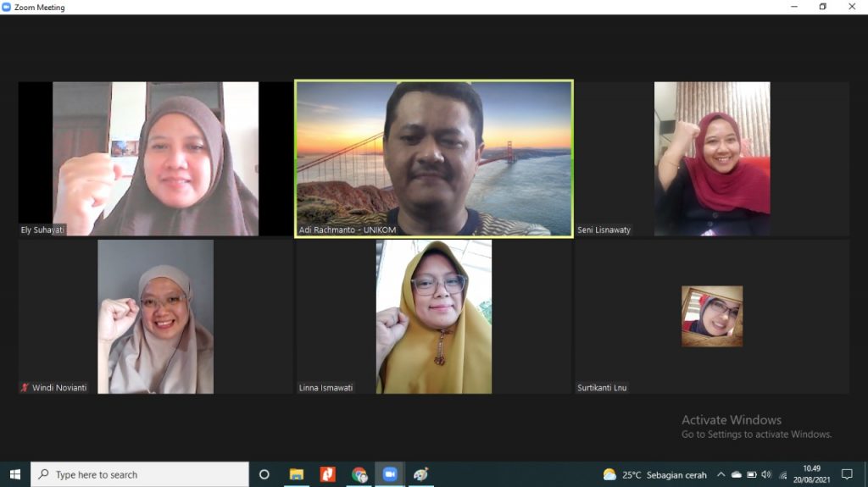Select Adi Rachmanto - UNIKOM video tile
868x487 pixels.
434,159
